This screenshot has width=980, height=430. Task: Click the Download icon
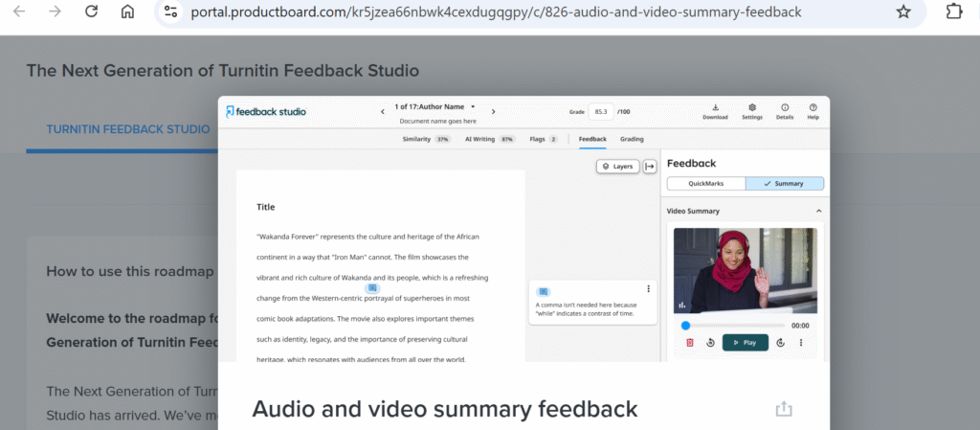(x=715, y=112)
